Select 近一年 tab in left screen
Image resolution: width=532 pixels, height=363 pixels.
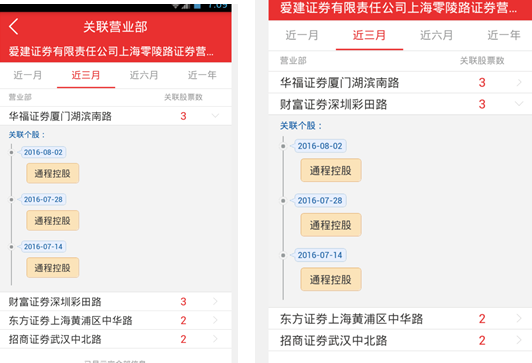coord(202,75)
